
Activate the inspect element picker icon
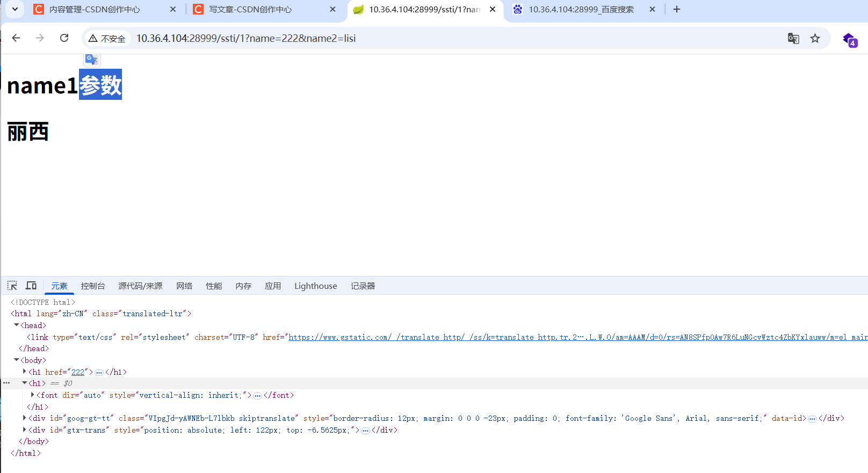(x=12, y=286)
